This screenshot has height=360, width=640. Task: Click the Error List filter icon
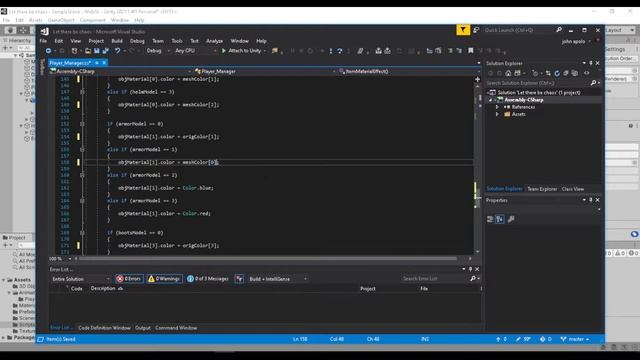(x=239, y=279)
